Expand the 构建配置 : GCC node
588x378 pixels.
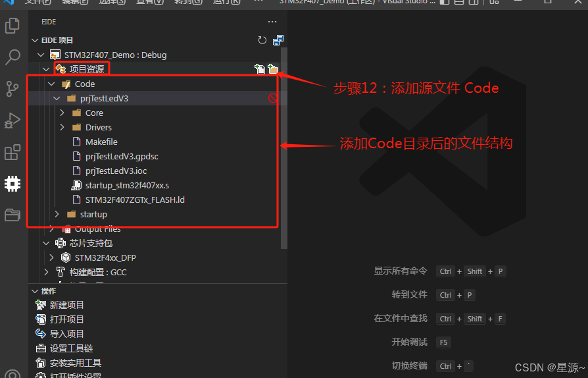(x=46, y=272)
